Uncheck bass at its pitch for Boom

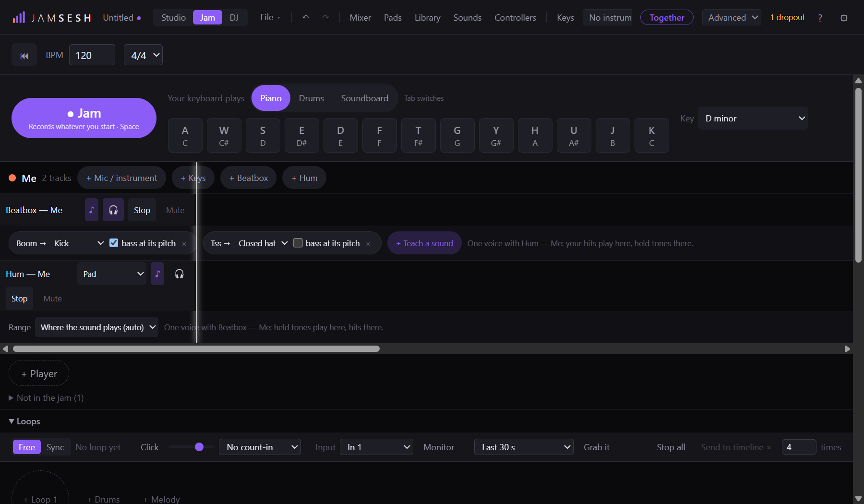tap(114, 243)
